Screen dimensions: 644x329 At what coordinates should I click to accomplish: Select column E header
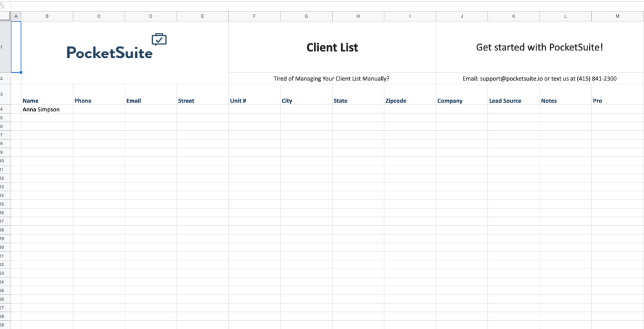tap(203, 16)
